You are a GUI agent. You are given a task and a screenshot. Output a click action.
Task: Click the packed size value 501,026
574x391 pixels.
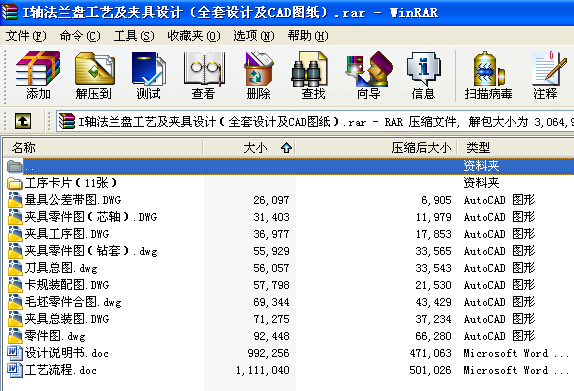point(430,370)
